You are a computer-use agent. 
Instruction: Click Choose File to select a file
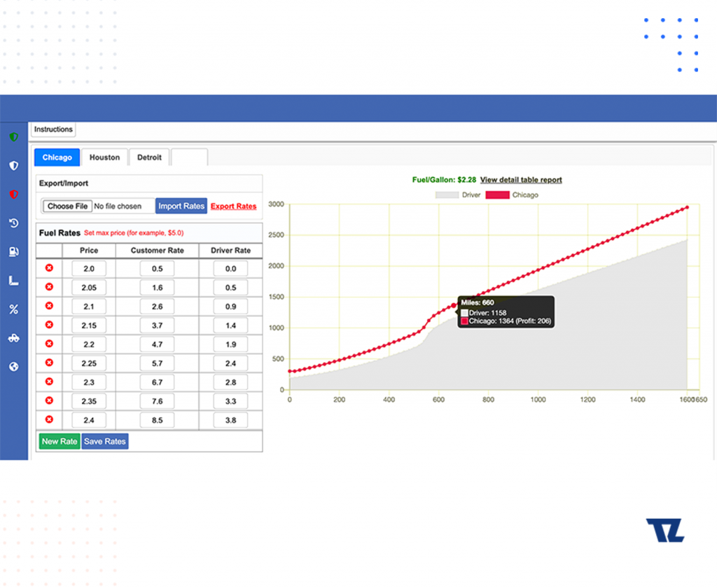tap(67, 206)
